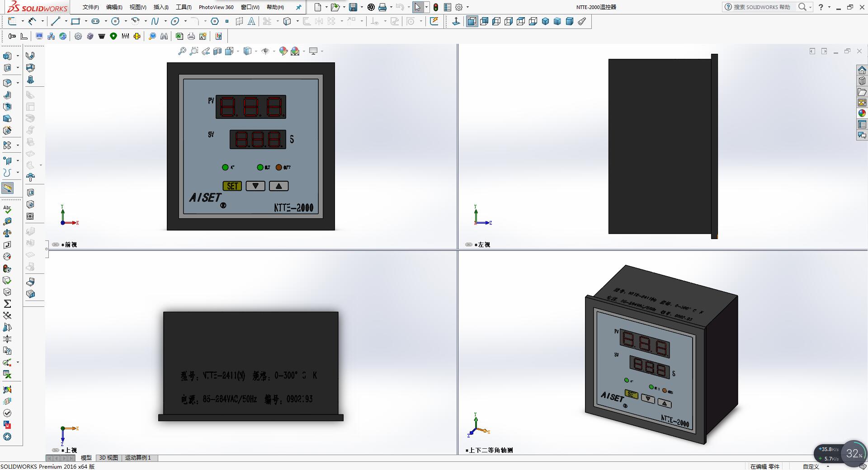Expand the Rectangle tool dropdown arrow
This screenshot has width=868, height=470.
85,21
